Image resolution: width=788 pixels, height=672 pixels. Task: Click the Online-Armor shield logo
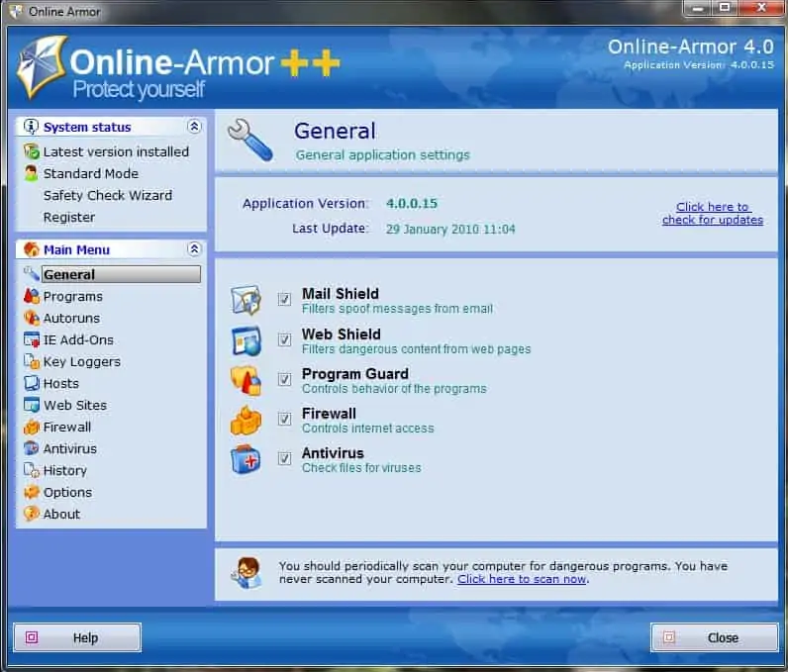click(x=42, y=66)
